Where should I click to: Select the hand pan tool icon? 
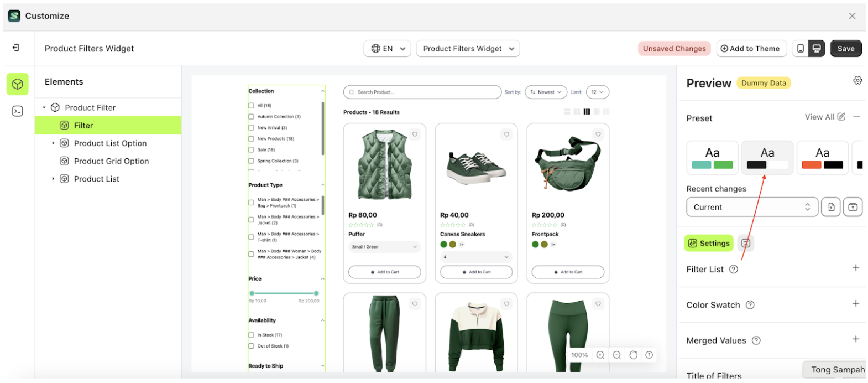coord(633,355)
